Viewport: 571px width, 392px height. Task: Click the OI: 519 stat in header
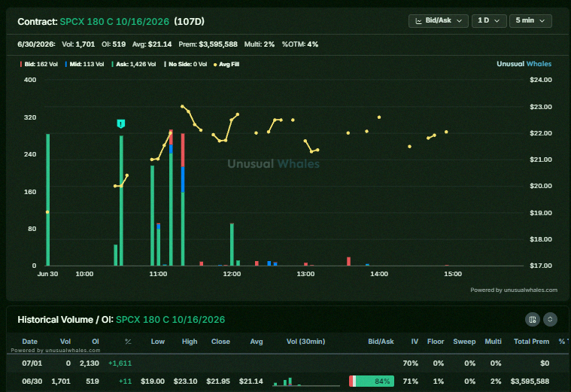pyautogui.click(x=114, y=44)
